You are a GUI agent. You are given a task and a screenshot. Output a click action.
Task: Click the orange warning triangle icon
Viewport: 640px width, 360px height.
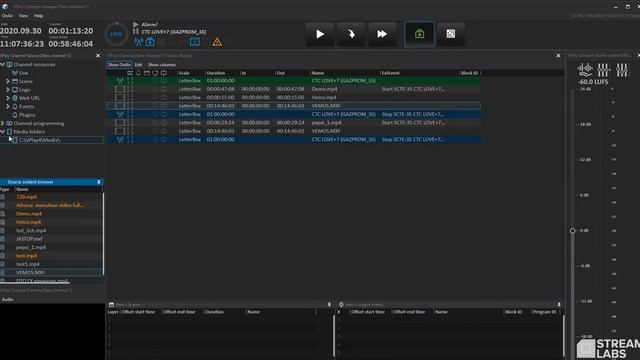(x=217, y=42)
